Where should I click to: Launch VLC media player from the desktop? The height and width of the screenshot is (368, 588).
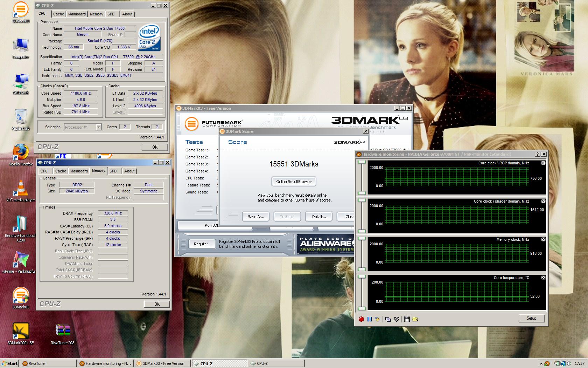pos(21,191)
